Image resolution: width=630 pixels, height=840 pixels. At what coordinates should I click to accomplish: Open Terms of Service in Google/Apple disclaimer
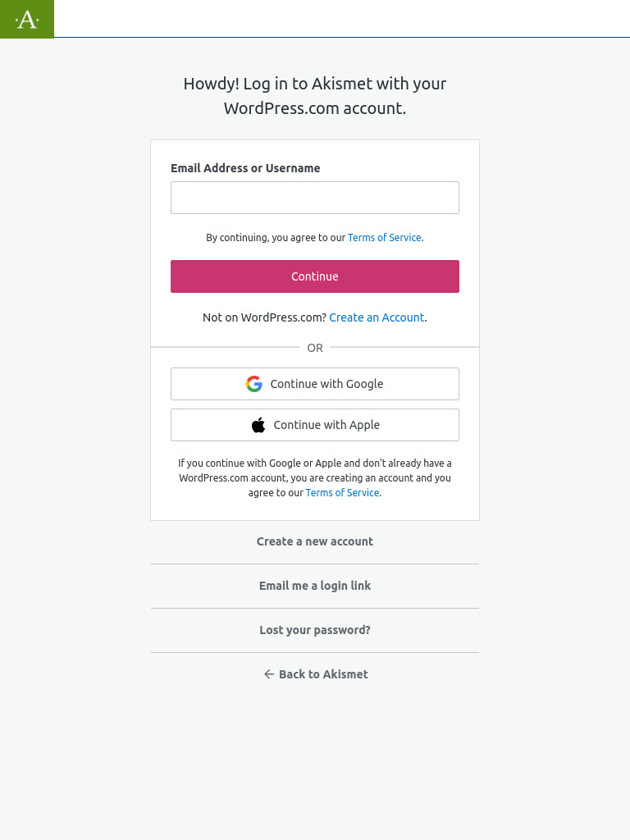click(x=342, y=492)
